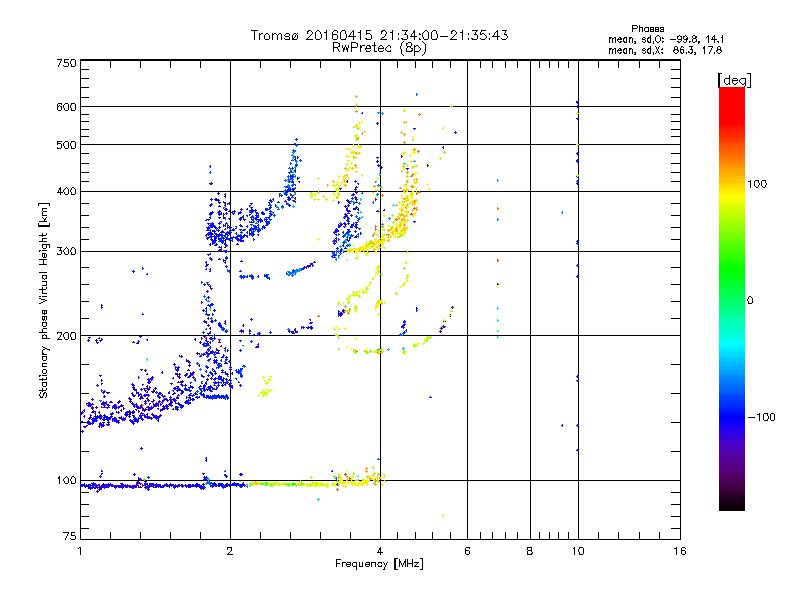Click the x-axis '1' tick label
800x600 pixels.
pyautogui.click(x=80, y=551)
